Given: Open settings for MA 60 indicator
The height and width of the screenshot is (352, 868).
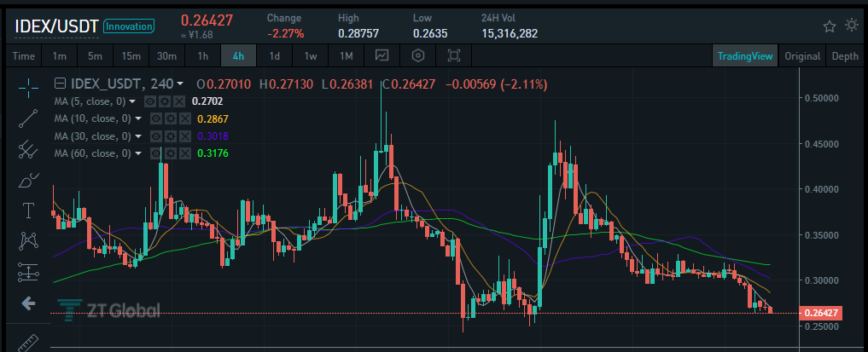Looking at the screenshot, I should (171, 153).
